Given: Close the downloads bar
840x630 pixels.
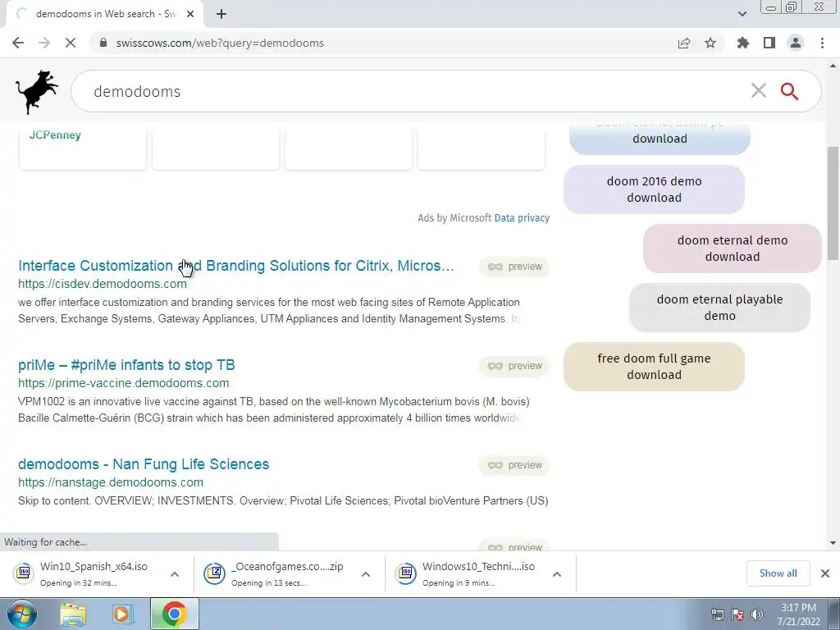Looking at the screenshot, I should 825,573.
